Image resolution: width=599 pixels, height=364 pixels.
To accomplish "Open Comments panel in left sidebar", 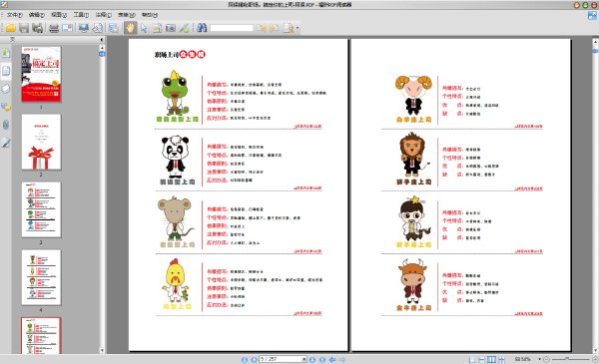I will coord(6,108).
